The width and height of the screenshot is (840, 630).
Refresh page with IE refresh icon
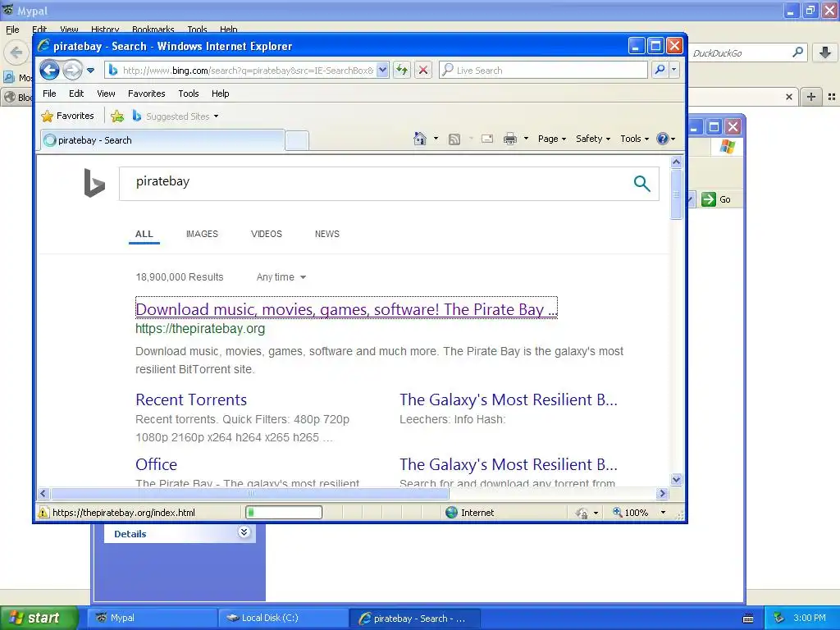point(402,71)
